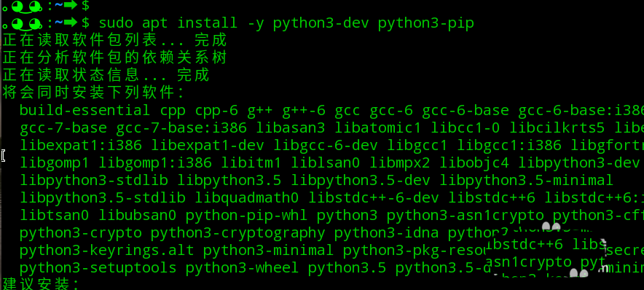Click the package name "libpython3.5-dev"
This screenshot has height=290, width=644.
click(360, 181)
